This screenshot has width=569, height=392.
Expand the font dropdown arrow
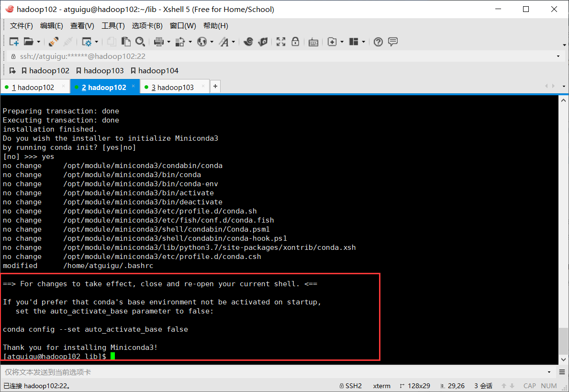click(234, 42)
